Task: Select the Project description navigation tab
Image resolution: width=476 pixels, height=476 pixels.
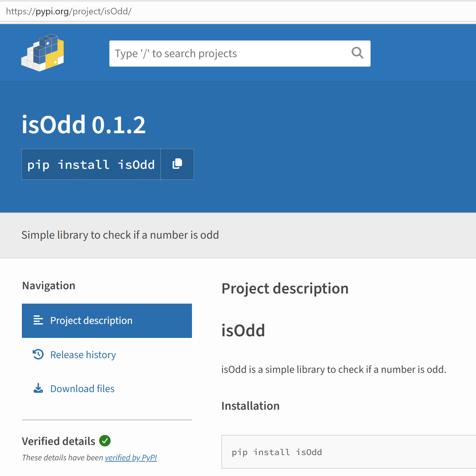Action: (x=107, y=321)
